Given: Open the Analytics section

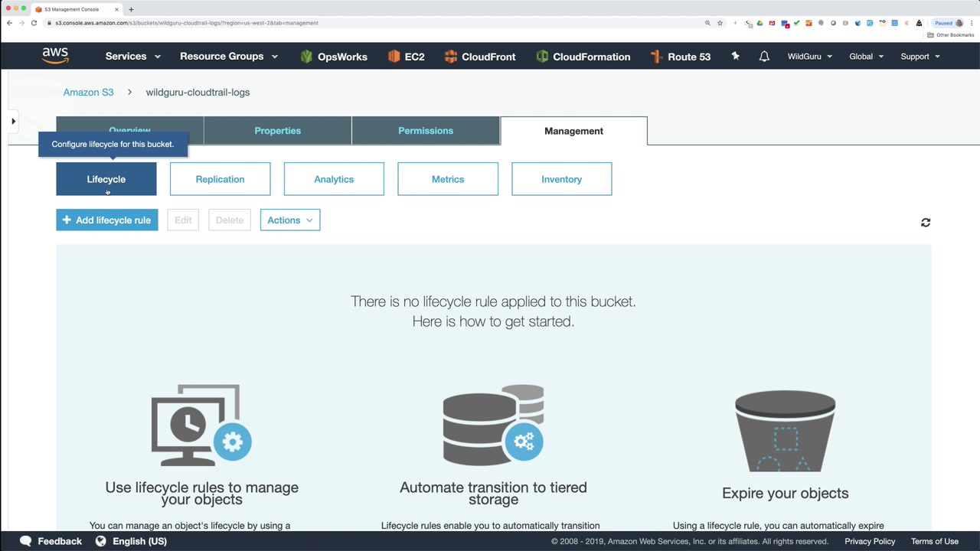Looking at the screenshot, I should pyautogui.click(x=334, y=179).
